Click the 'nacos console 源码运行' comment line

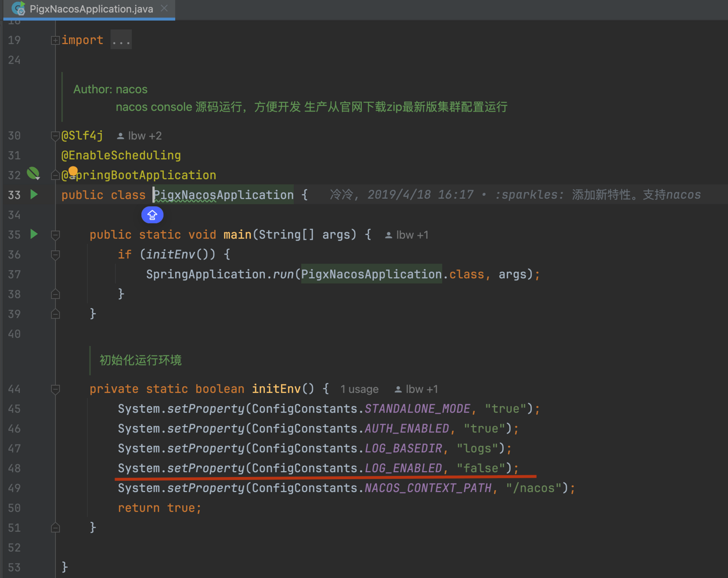311,107
